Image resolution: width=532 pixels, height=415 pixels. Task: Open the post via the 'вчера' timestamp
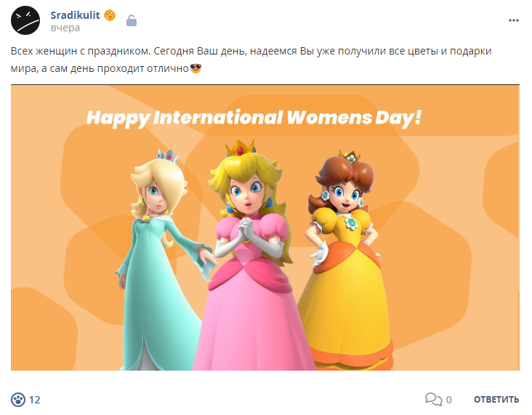pos(65,28)
